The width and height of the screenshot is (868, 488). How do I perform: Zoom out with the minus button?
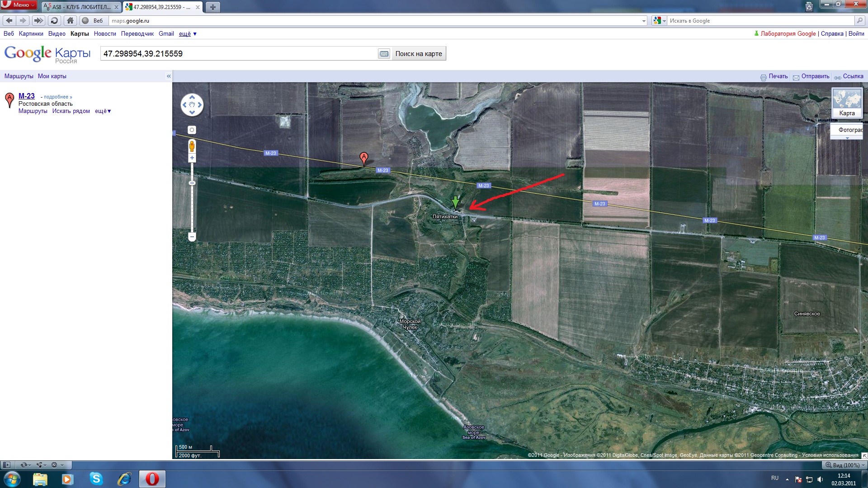point(192,236)
